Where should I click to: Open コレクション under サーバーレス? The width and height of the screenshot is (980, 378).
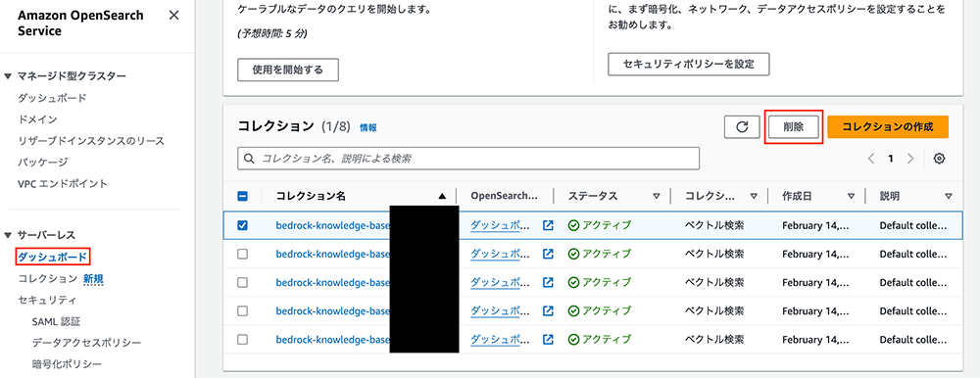click(47, 278)
